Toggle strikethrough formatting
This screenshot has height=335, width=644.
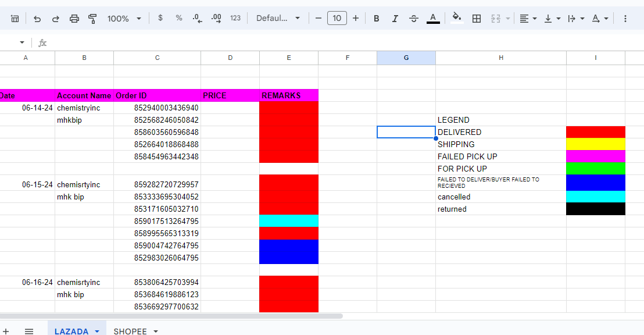pyautogui.click(x=414, y=19)
